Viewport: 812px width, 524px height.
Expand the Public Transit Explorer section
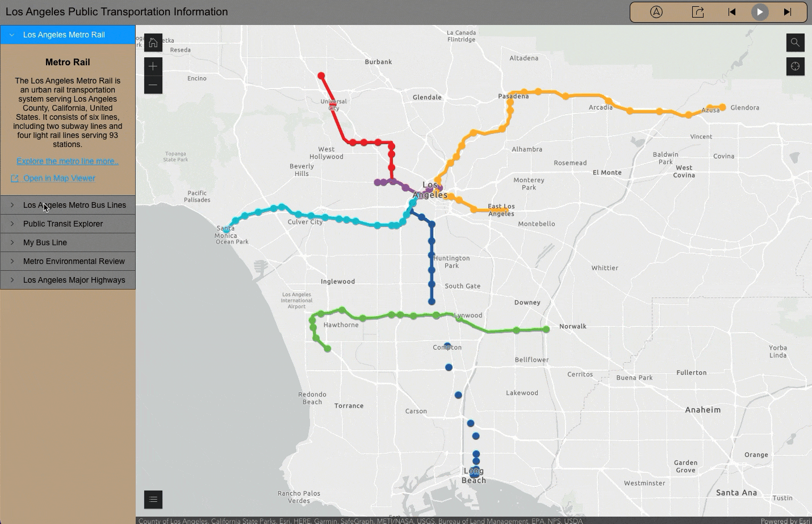(x=68, y=224)
